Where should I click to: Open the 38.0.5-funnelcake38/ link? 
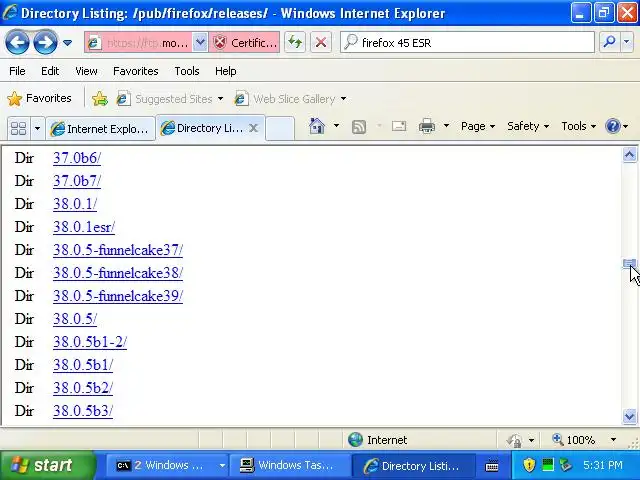click(x=118, y=273)
